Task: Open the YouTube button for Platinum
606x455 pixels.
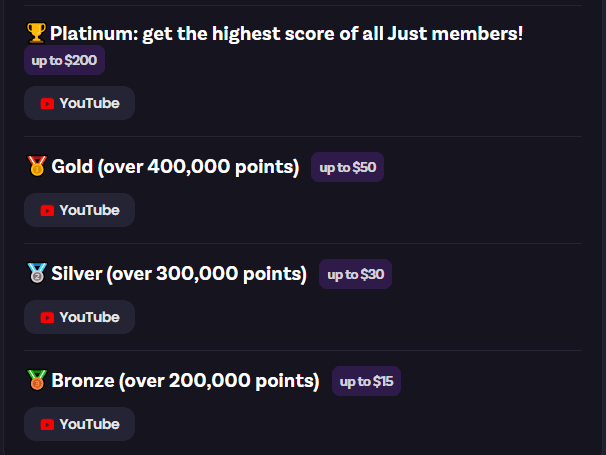Action: pyautogui.click(x=79, y=103)
